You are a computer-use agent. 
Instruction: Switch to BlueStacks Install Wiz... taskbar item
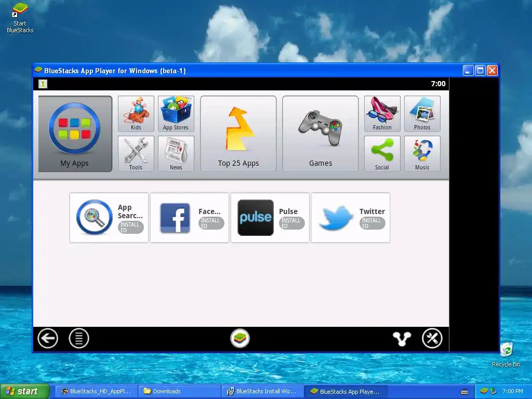coord(262,391)
